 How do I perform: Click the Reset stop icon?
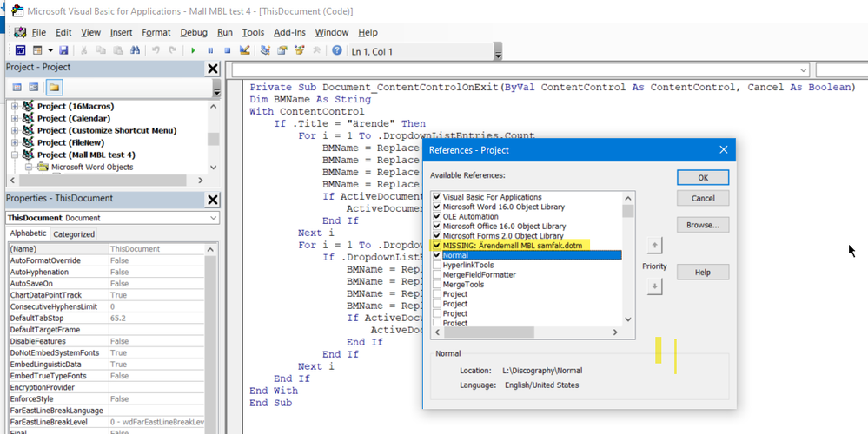coord(227,50)
